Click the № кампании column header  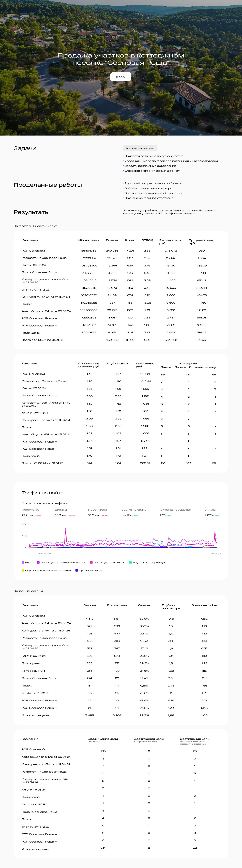point(89,240)
